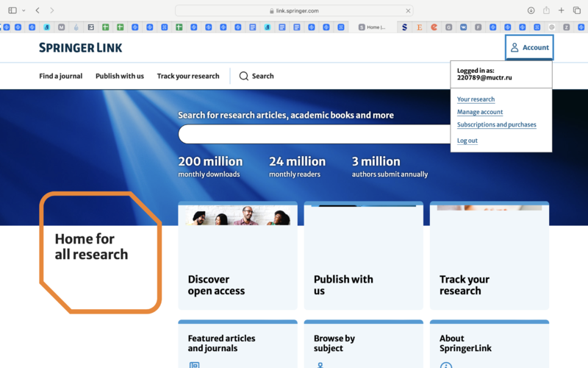Switch to the gray Z tab
This screenshot has width=588, height=368.
click(566, 27)
